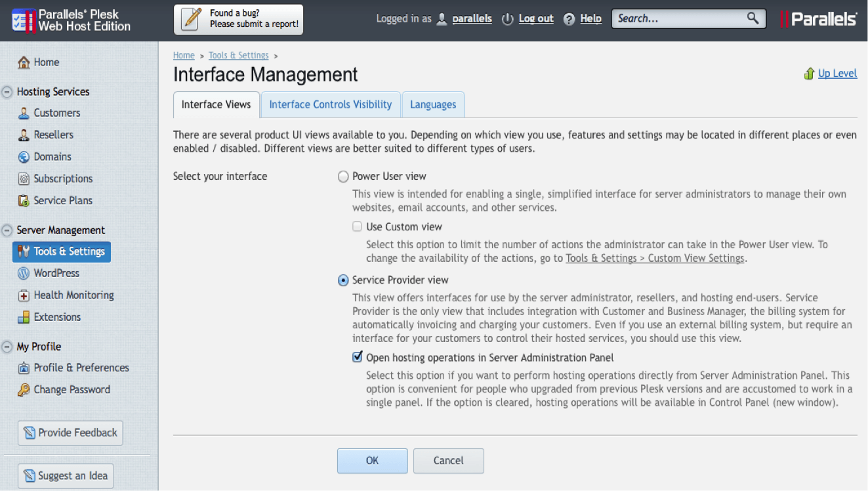Click the Provide Feedback button label
868x491 pixels.
pos(77,433)
